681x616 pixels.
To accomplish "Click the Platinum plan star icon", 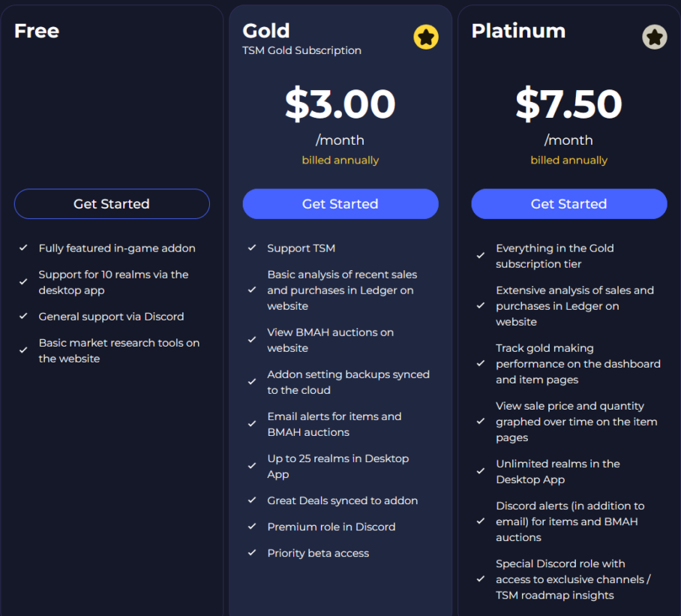I will click(x=654, y=37).
